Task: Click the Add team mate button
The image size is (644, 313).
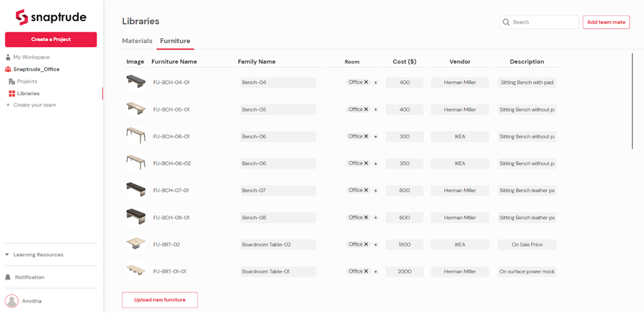Action: (606, 22)
